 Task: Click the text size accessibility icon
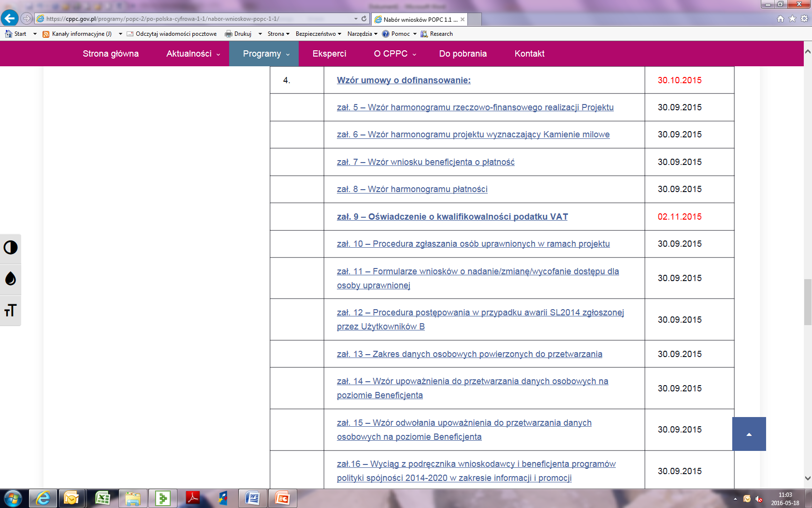tap(10, 311)
